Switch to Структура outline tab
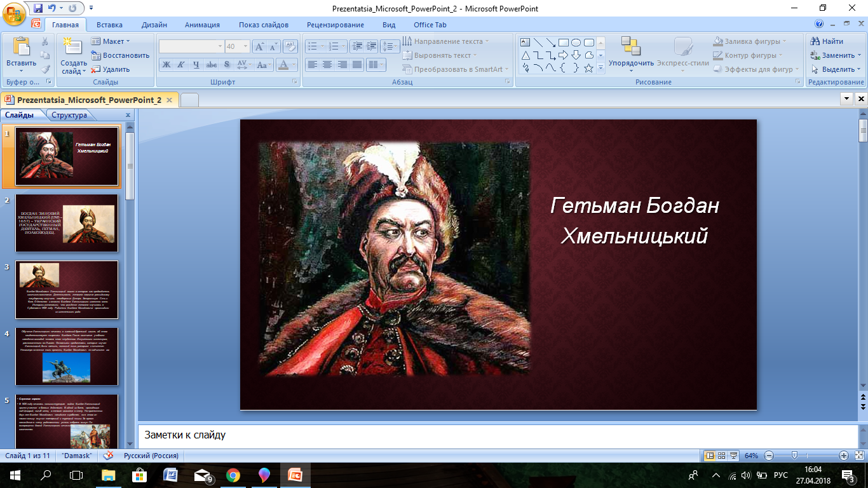Screen dimensions: 868x488 pyautogui.click(x=69, y=115)
